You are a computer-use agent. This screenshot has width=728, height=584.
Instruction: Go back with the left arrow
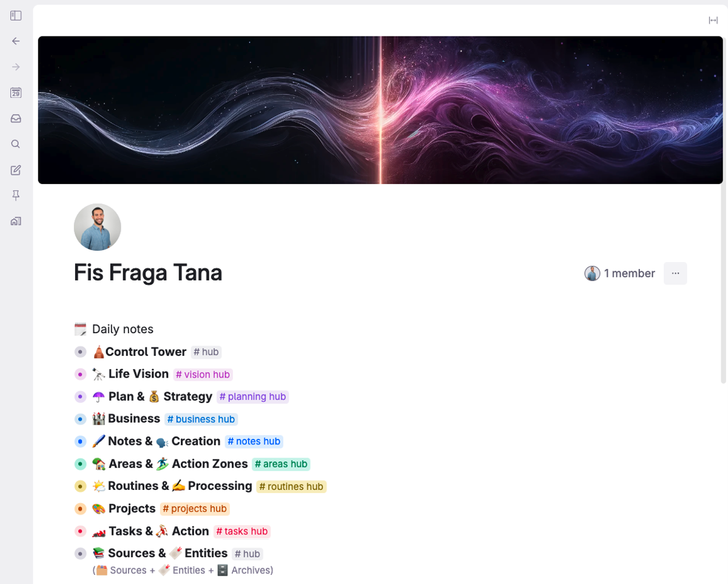(x=16, y=41)
